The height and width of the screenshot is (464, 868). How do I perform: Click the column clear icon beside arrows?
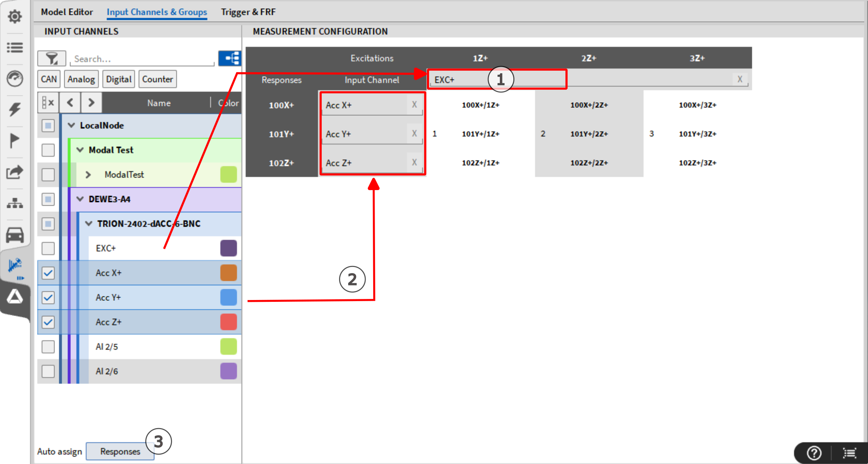click(48, 103)
